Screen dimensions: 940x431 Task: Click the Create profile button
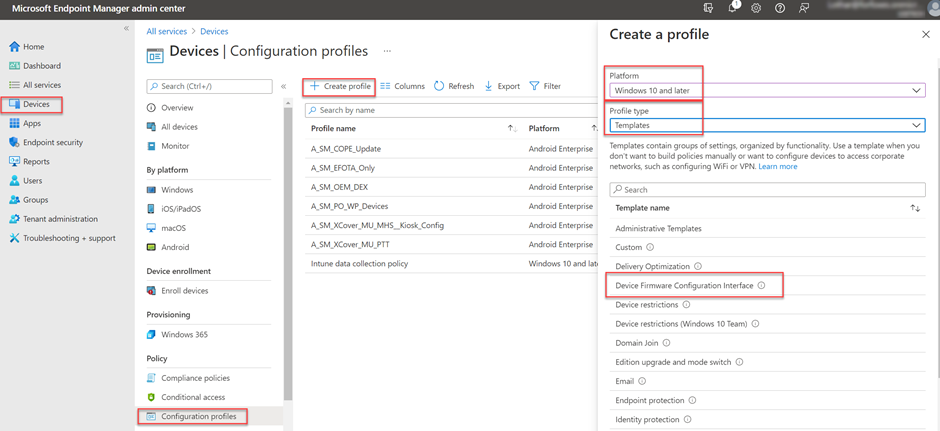(340, 86)
